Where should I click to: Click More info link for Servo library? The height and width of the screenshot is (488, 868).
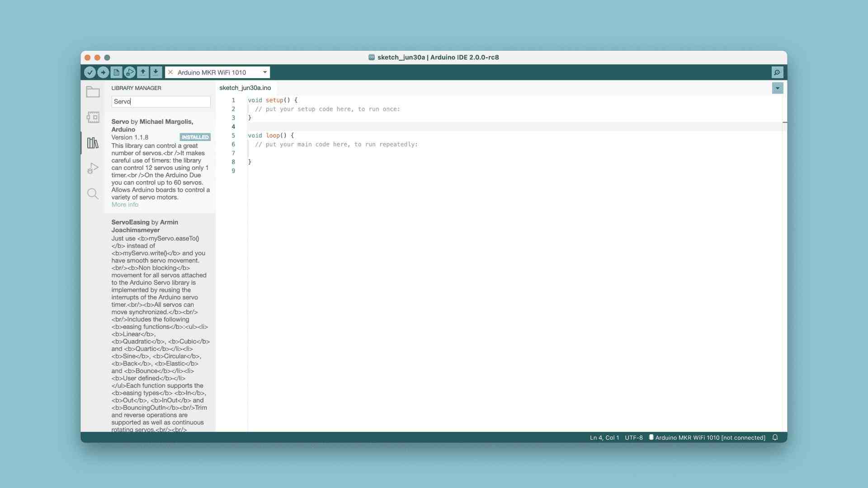(x=125, y=205)
